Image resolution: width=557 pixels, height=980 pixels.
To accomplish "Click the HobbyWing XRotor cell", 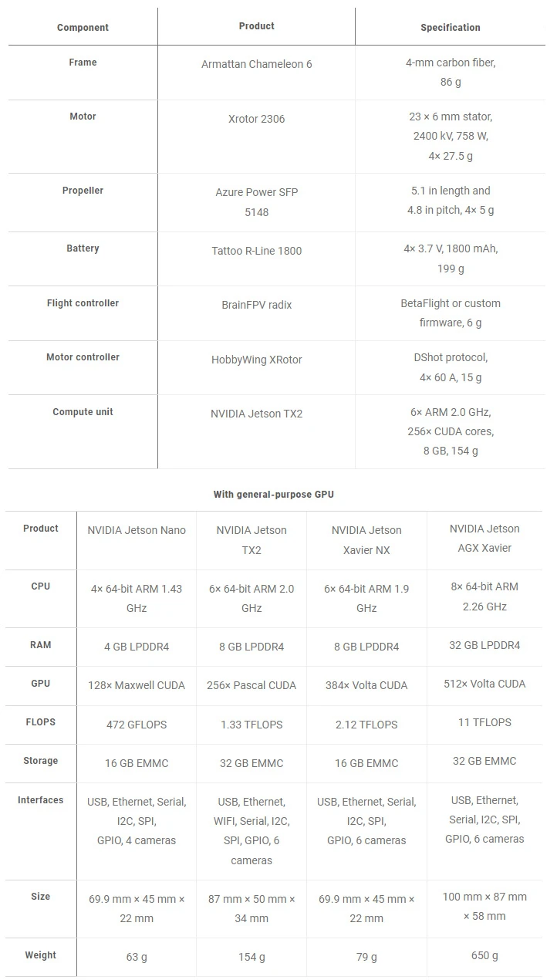I will tap(256, 360).
